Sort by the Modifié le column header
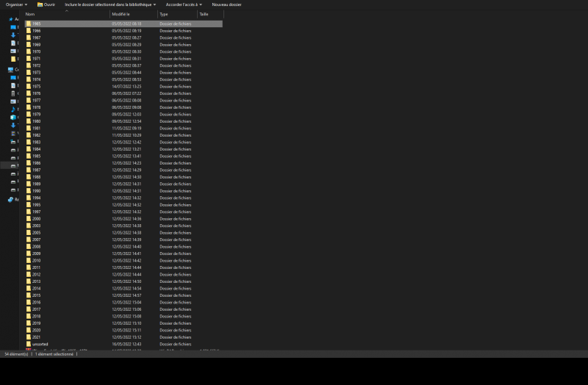The image size is (588, 385). point(121,14)
